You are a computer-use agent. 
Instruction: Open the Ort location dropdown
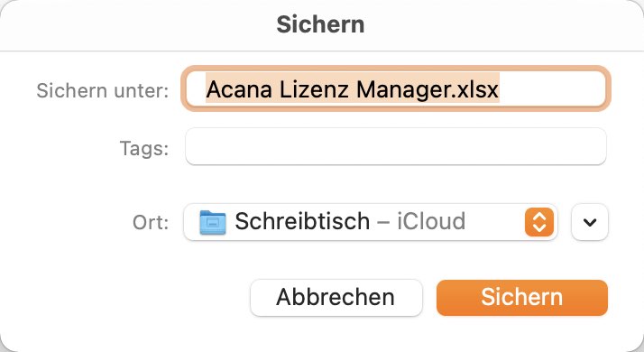point(371,222)
